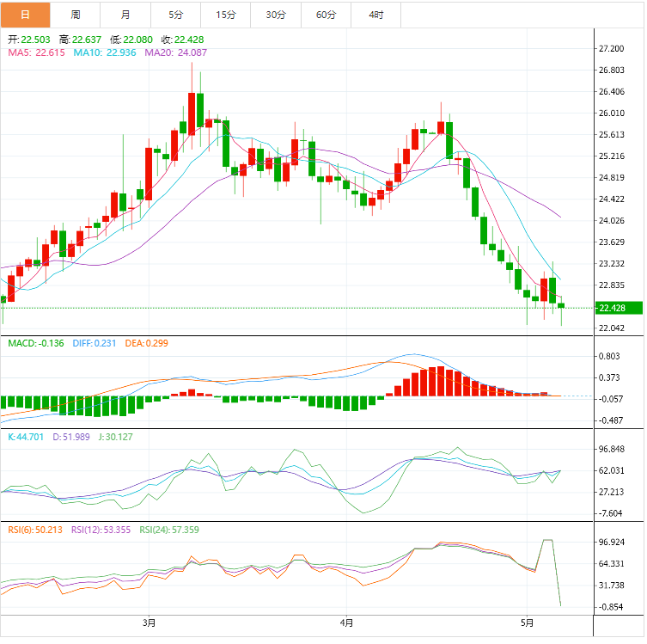Image resolution: width=647 pixels, height=644 pixels.
Task: Click the MA5 indicator label
Action: [x=36, y=52]
